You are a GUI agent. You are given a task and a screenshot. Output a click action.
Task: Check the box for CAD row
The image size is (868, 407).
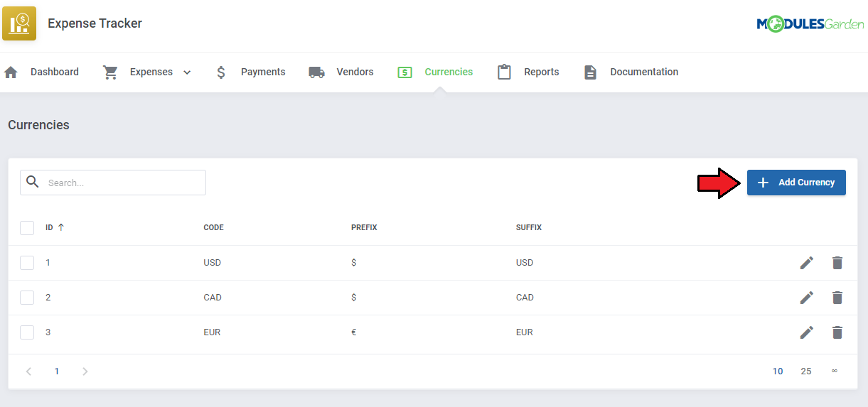[x=27, y=298]
